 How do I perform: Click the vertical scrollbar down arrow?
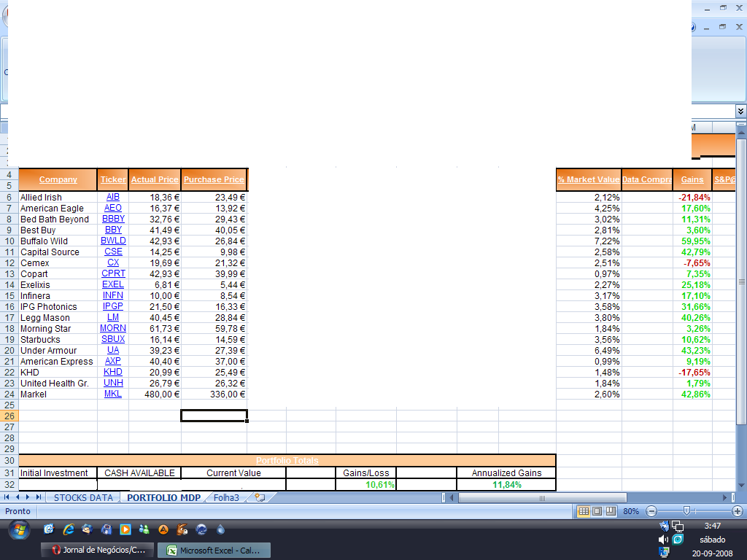click(x=741, y=486)
